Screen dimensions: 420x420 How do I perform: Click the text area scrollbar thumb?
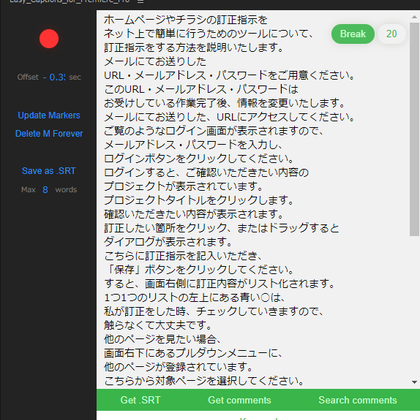[x=414, y=129]
